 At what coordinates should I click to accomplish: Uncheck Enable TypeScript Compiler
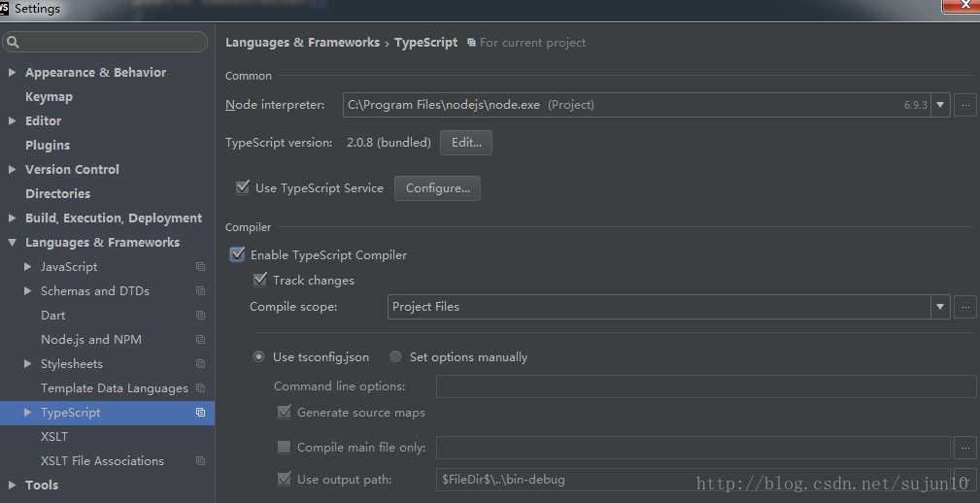coord(237,254)
